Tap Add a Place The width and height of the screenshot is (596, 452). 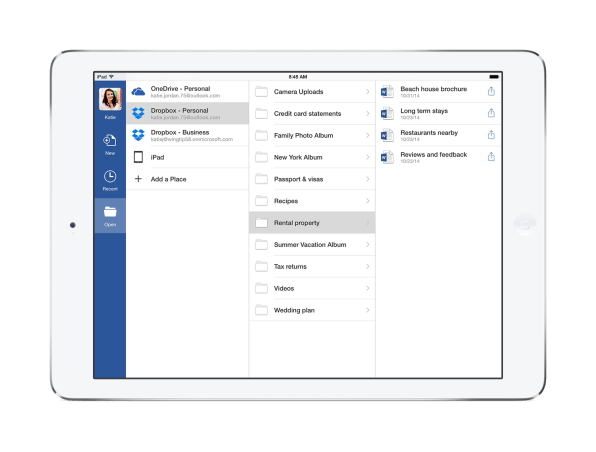(187, 179)
